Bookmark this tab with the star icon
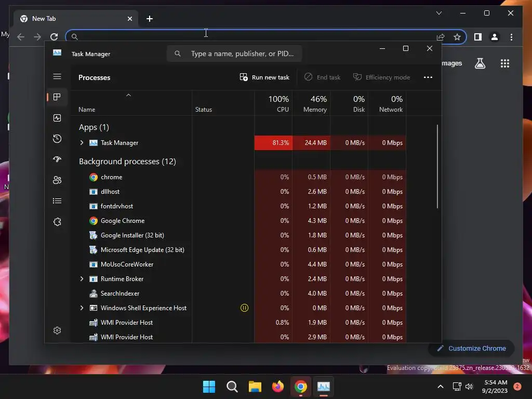The width and height of the screenshot is (532, 399). [457, 37]
